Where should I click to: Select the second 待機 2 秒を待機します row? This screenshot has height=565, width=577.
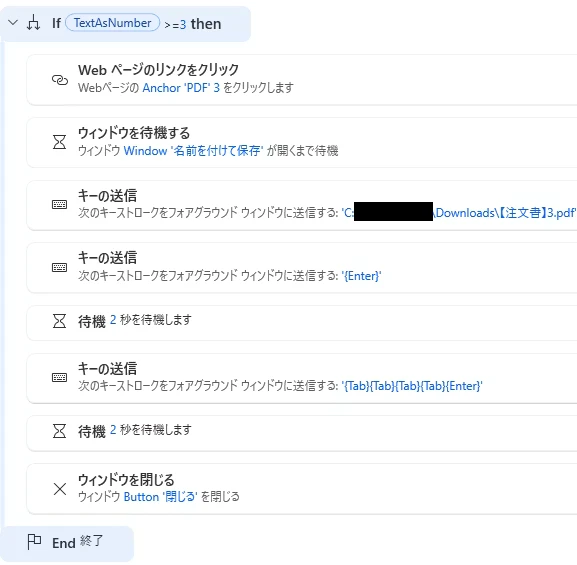click(x=302, y=433)
